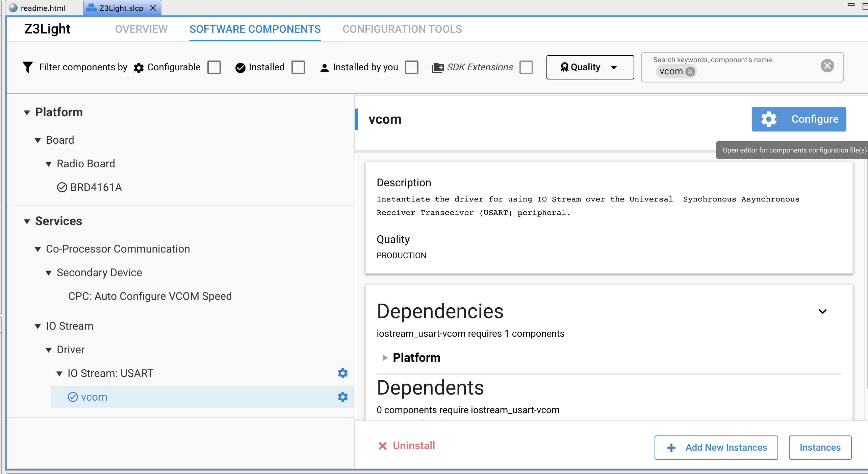
Task: Tick the Installed by you checkbox
Action: coord(412,67)
